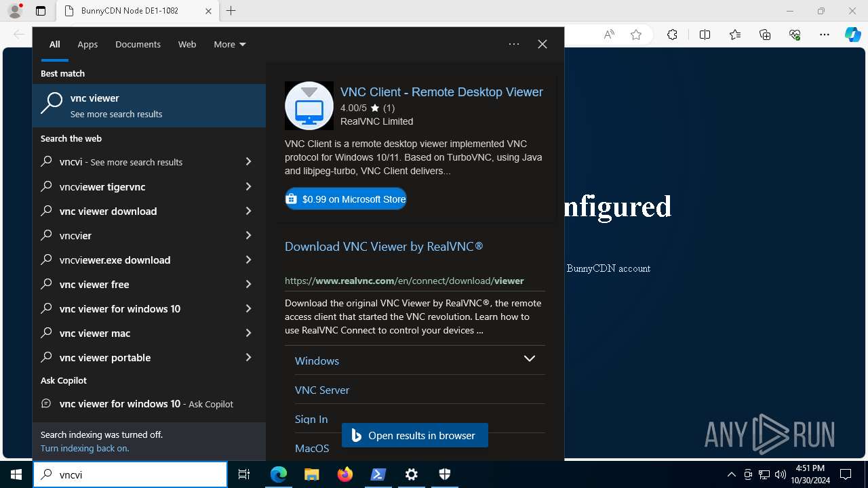This screenshot has height=488, width=868.
Task: Go back in the Edge browser
Action: 18,35
